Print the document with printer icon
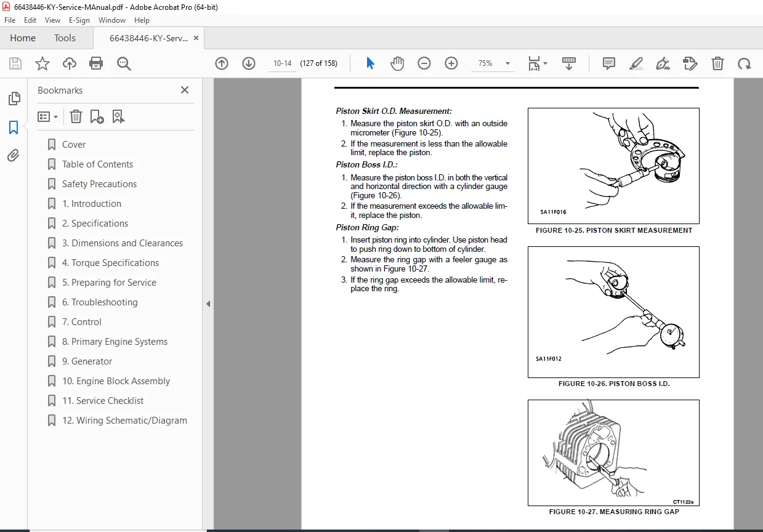The height and width of the screenshot is (532, 763). 96,63
